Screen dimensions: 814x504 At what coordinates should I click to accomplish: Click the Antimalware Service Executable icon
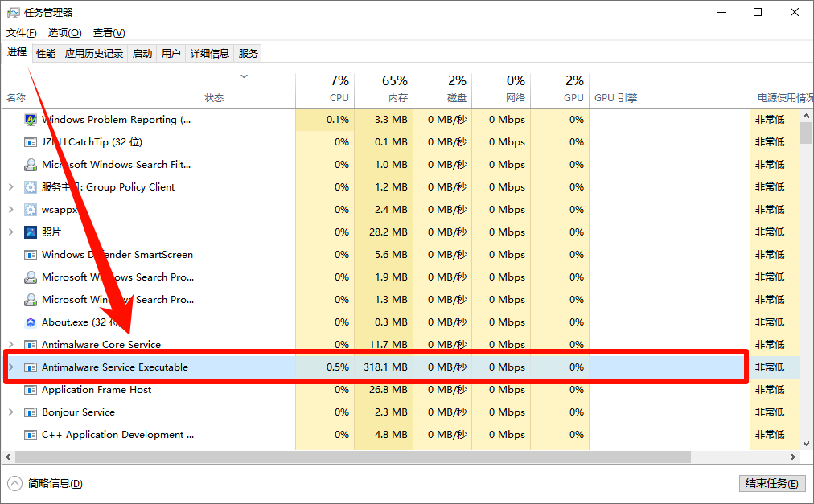pyautogui.click(x=30, y=367)
